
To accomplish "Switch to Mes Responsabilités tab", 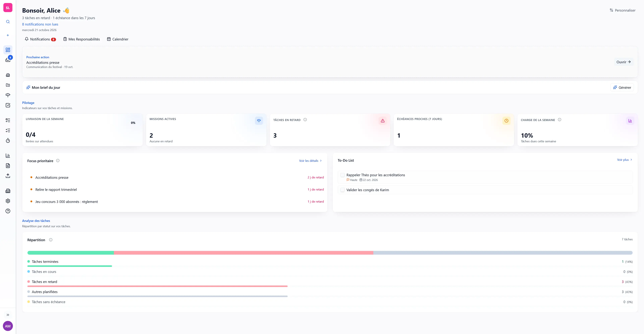I will click(82, 39).
